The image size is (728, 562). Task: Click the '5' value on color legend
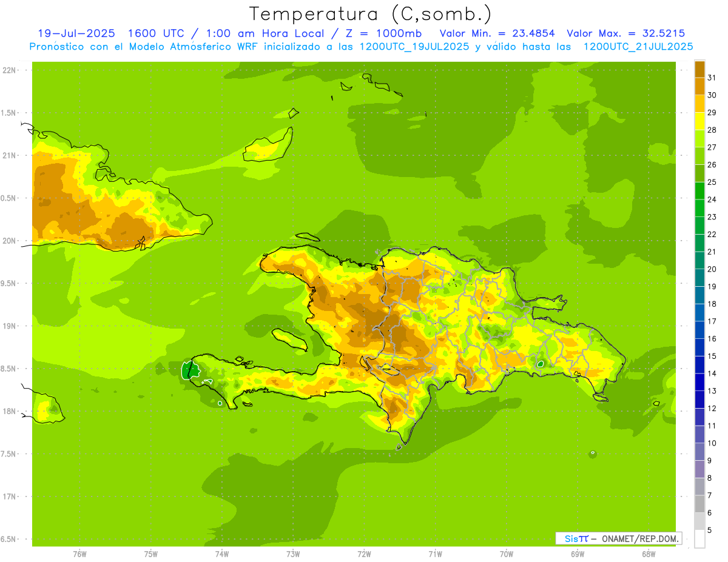coord(710,530)
